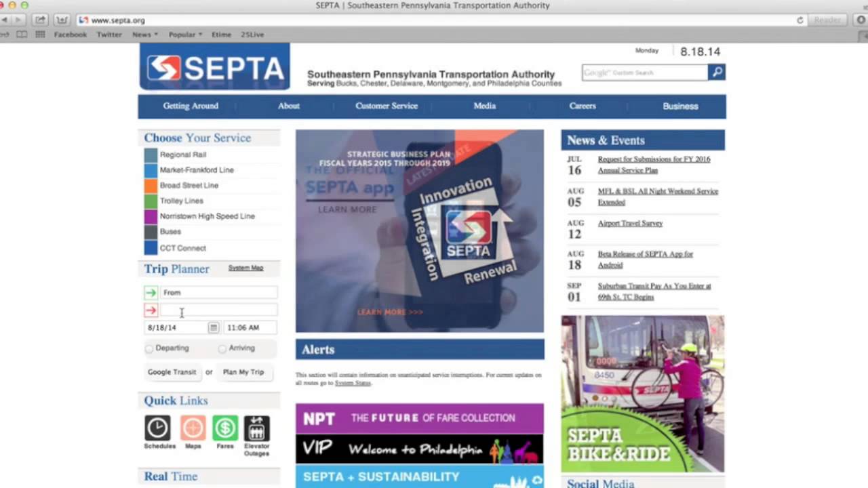The image size is (868, 488).
Task: Select the Departing radio button
Action: (x=149, y=348)
